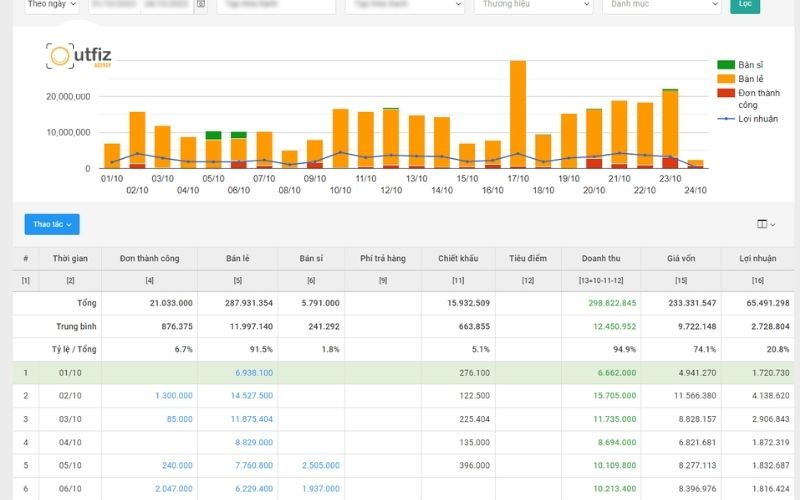Sort by Lợi nhuận column header

[x=758, y=259]
